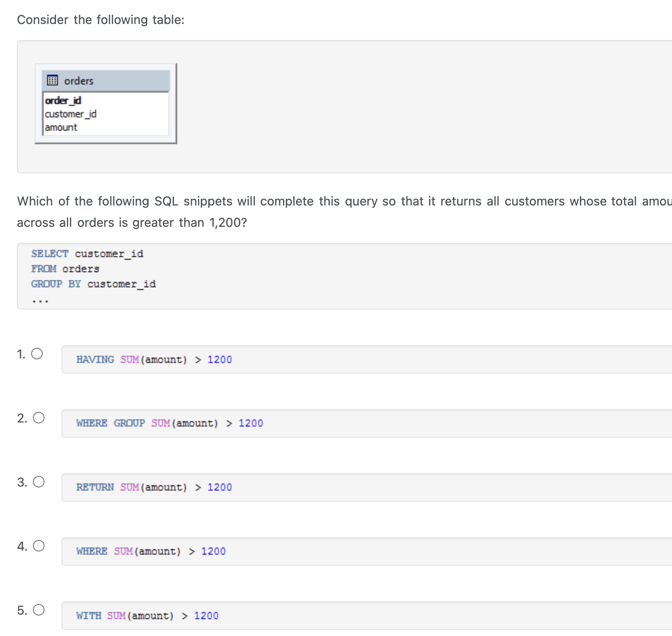Click the 'WHERE SUM(amount) > 1200' snippet
Image resolution: width=672 pixels, height=636 pixels.
[151, 551]
